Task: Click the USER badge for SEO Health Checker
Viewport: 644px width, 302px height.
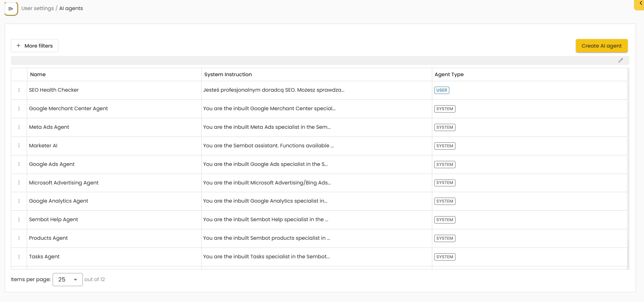Action: 442,90
